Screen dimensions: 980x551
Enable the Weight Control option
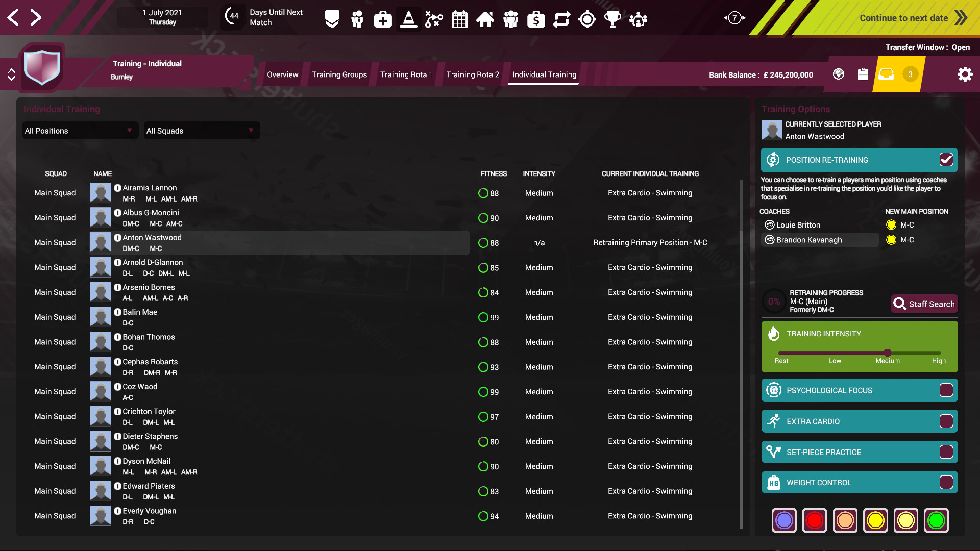[947, 482]
